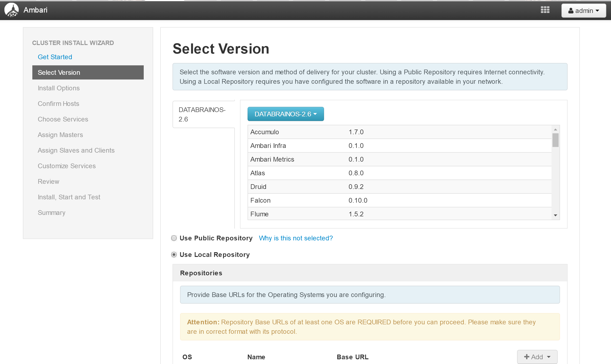The width and height of the screenshot is (611, 364).
Task: Click Customize Services wizard step
Action: point(67,166)
